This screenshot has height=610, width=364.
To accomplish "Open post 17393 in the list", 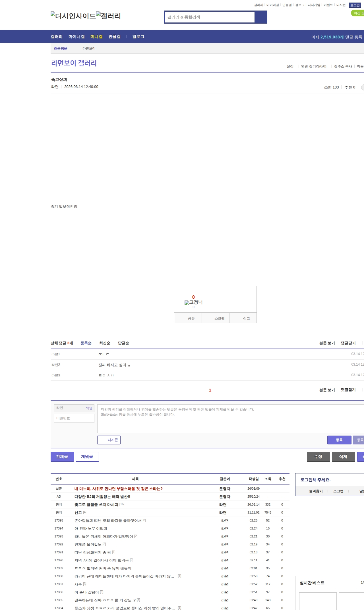I will click(x=104, y=536).
